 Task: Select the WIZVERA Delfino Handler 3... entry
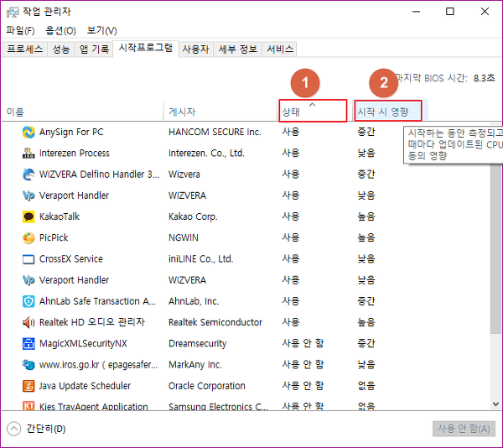tap(99, 175)
